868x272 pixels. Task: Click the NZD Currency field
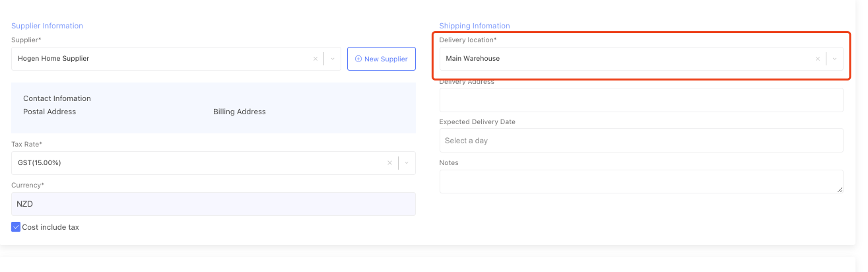click(213, 204)
